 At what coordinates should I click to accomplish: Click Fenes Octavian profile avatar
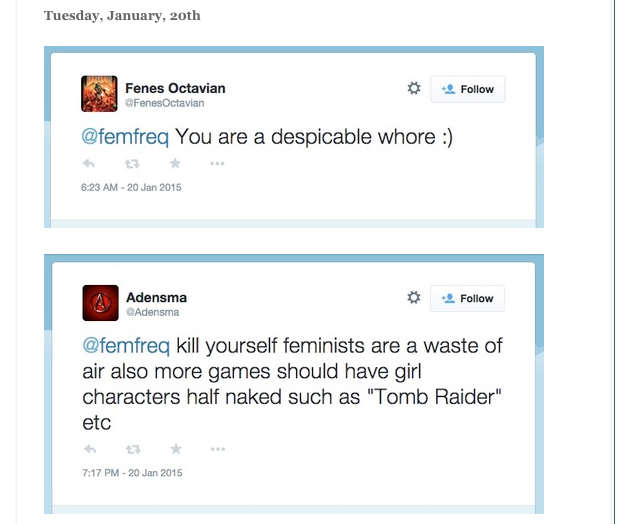(99, 94)
